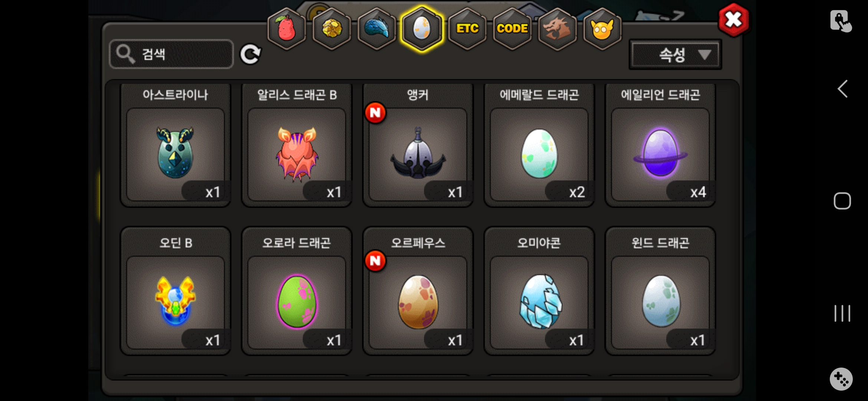Choose the crystal 오미야콘 egg
Image resolution: width=868 pixels, height=401 pixels.
point(539,291)
